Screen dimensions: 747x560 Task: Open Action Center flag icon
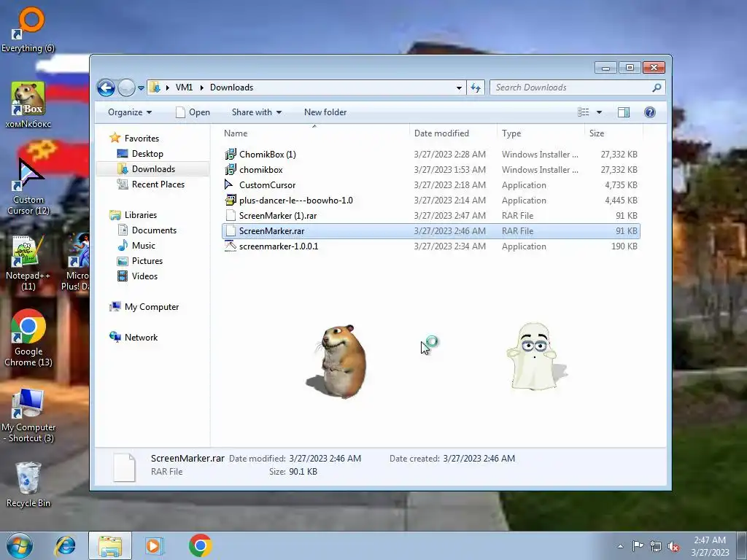point(638,546)
